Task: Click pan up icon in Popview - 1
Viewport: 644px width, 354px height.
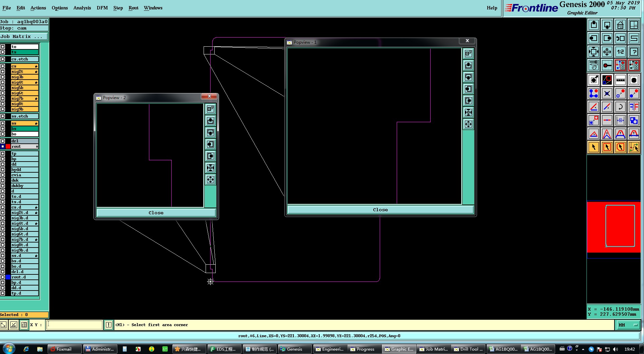Action: point(469,65)
